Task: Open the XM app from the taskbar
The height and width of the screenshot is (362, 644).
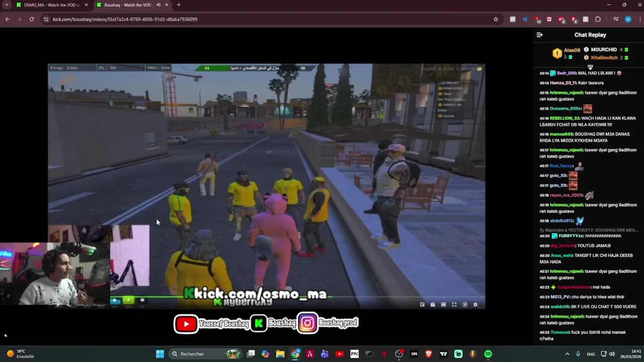Action: tap(414, 354)
